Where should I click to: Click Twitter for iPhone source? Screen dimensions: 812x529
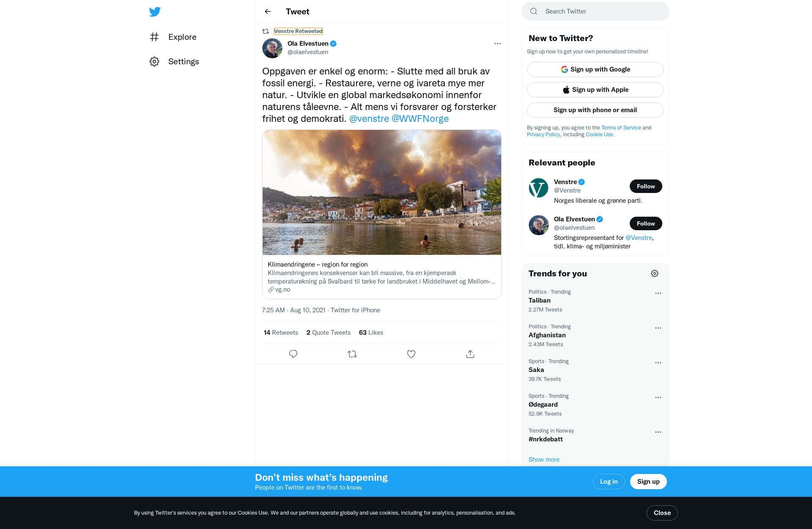click(355, 310)
